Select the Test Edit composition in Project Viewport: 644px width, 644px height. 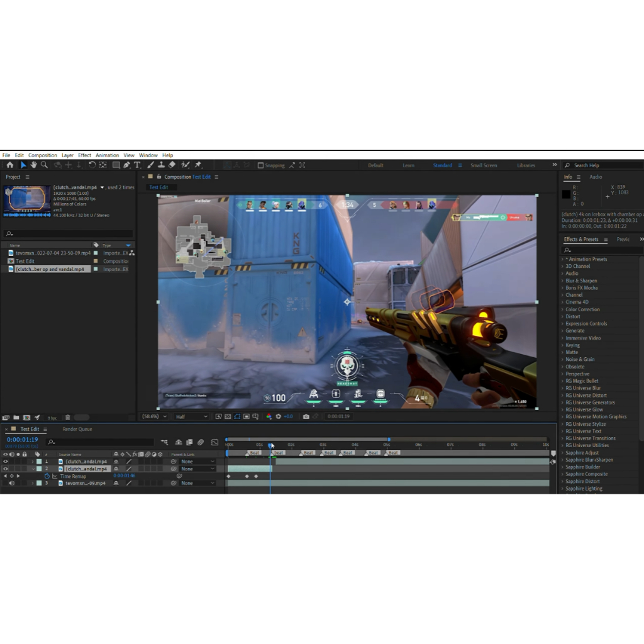point(25,261)
